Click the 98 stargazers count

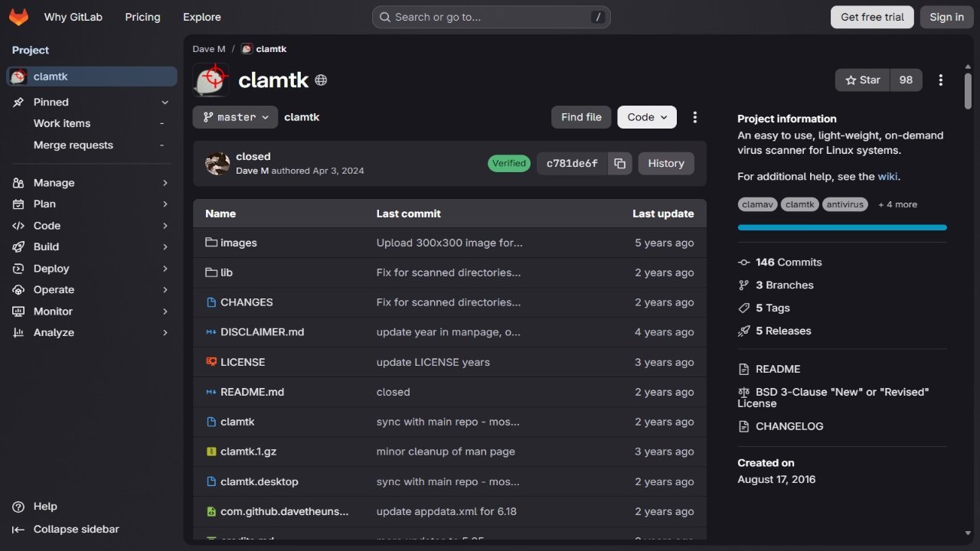(906, 80)
